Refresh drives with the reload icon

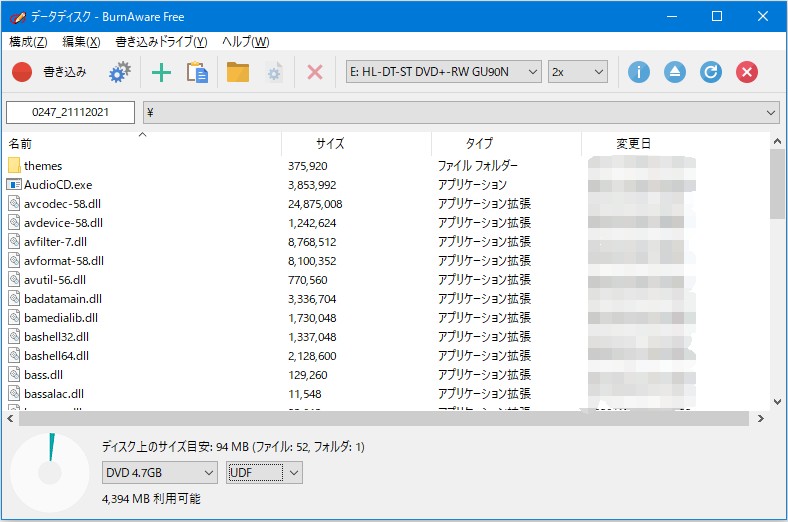711,72
